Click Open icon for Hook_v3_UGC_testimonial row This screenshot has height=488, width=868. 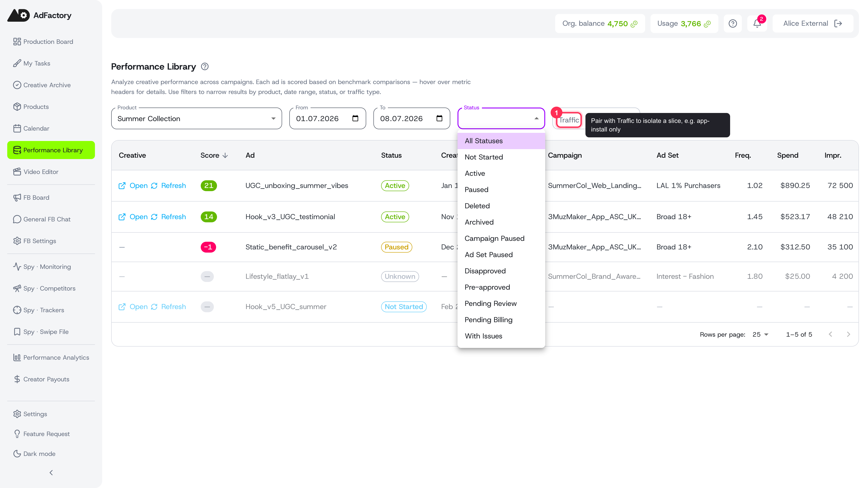click(122, 217)
